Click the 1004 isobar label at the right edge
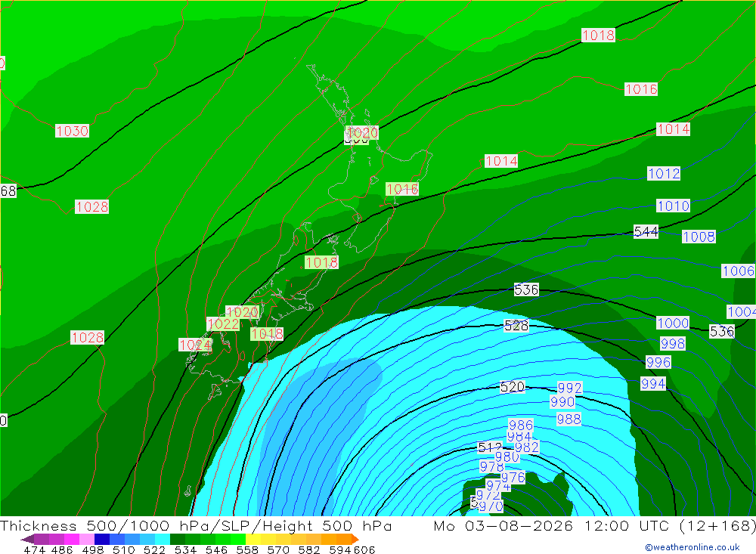This screenshot has height=554, width=756. pyautogui.click(x=742, y=311)
